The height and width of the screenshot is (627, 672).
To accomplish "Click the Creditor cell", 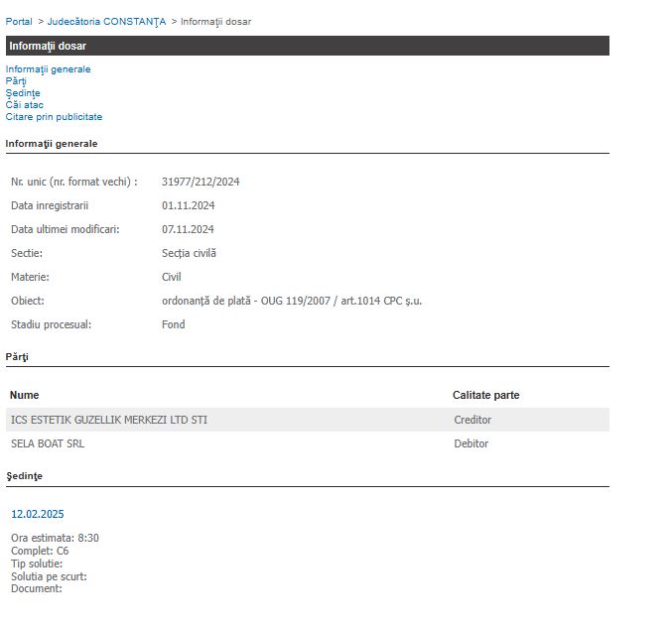I will click(x=472, y=420).
